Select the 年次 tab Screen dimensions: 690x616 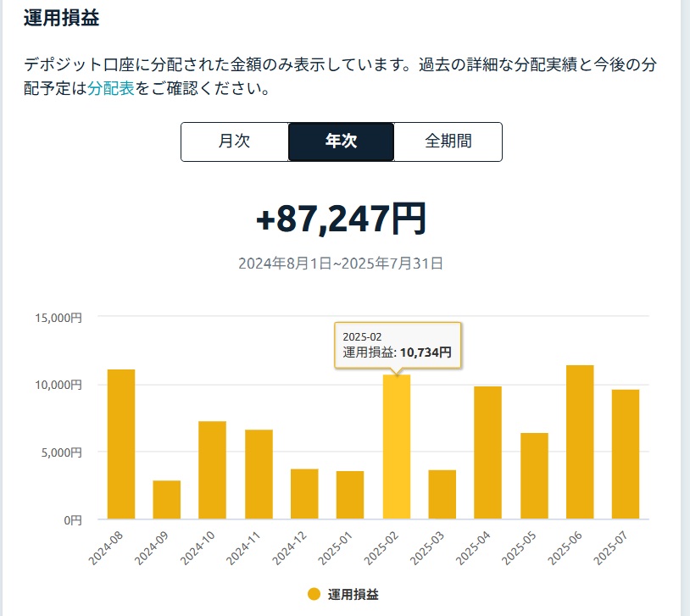tap(341, 142)
